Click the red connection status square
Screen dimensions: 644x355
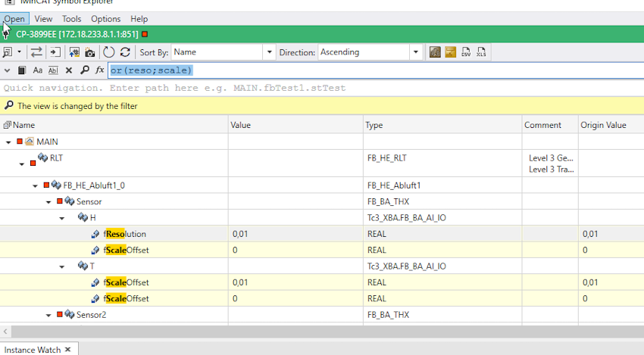(145, 34)
